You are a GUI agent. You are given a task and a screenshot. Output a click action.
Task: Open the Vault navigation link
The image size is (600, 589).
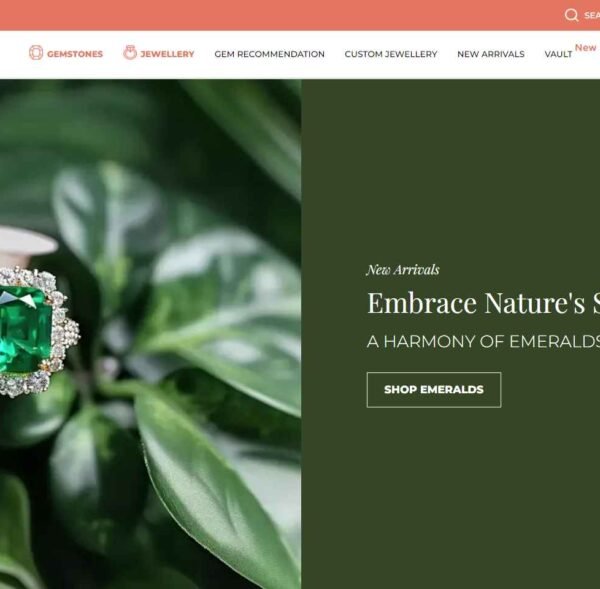[558, 54]
